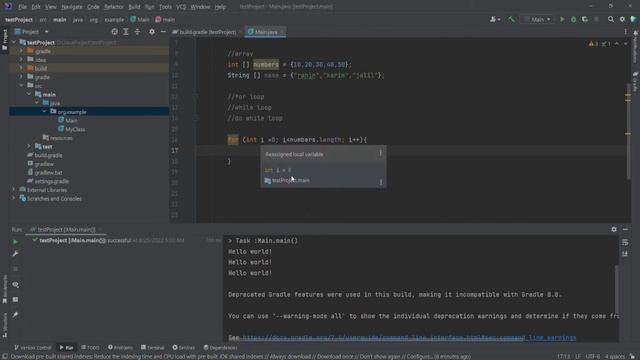
Task: Click testProject.main module link in popup
Action: pyautogui.click(x=291, y=180)
